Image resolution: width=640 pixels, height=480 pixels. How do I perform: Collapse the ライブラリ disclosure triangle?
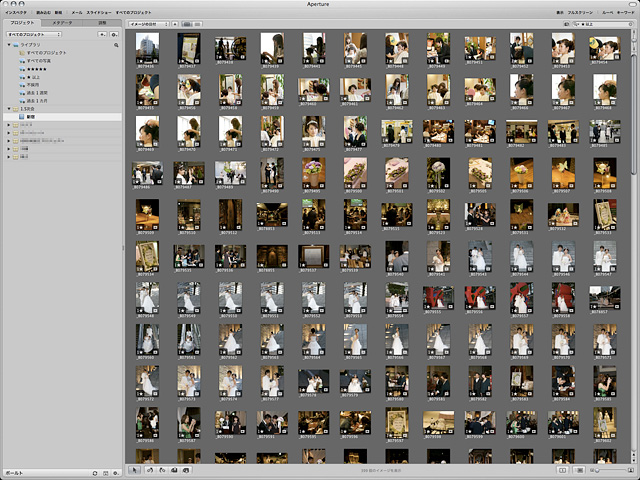click(7, 45)
